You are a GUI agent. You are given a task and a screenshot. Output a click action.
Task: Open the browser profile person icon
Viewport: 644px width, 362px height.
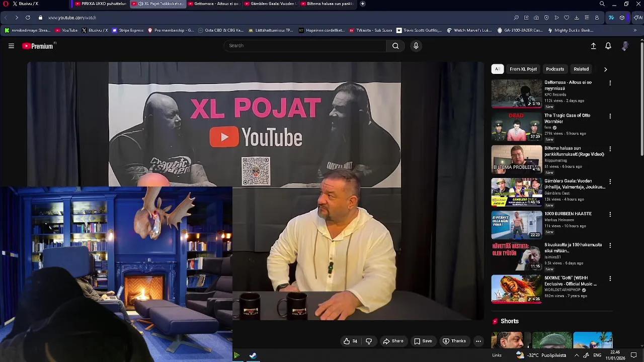coord(597,18)
